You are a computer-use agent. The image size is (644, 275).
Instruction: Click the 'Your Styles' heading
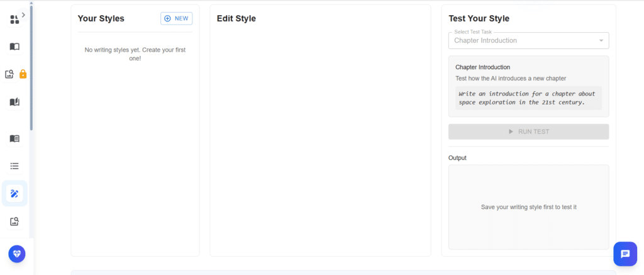pos(101,18)
